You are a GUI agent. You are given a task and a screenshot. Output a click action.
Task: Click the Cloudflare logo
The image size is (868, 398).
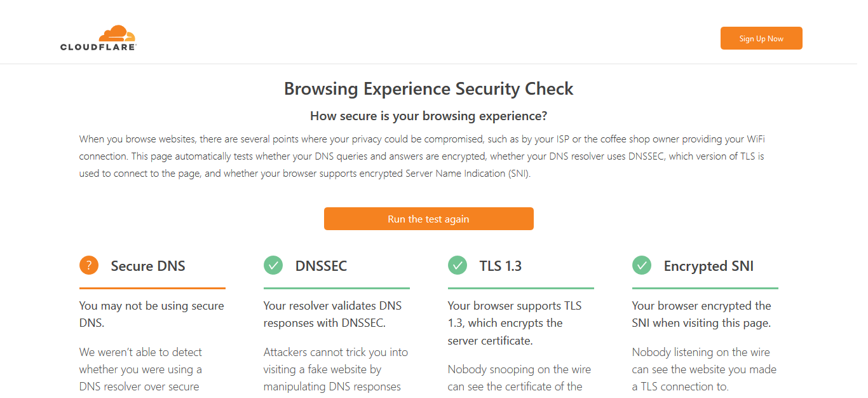click(98, 38)
